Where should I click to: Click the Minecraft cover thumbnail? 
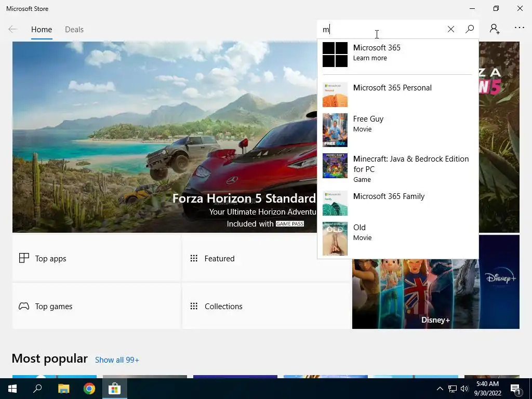pyautogui.click(x=335, y=166)
